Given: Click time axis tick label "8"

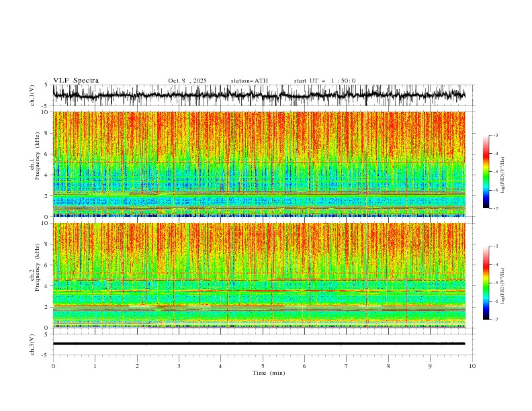Looking at the screenshot, I should pos(388,366).
